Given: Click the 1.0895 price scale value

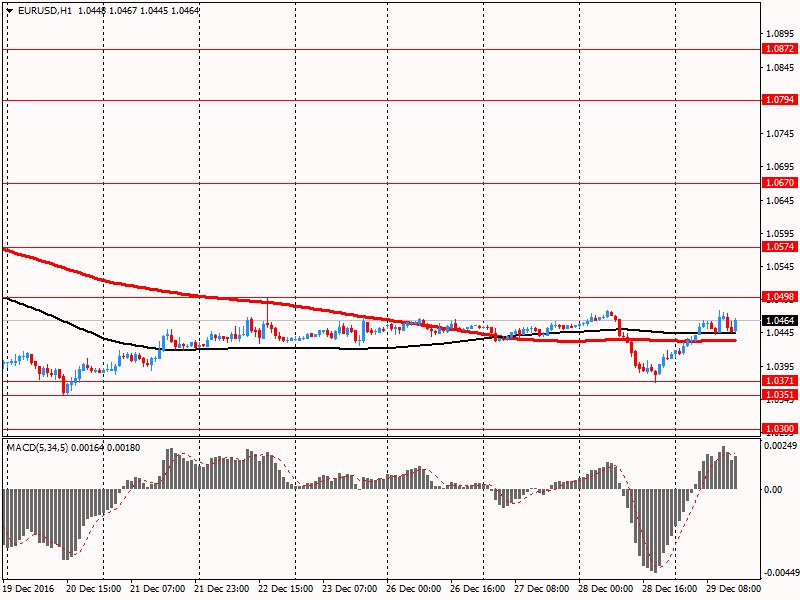Looking at the screenshot, I should pos(781,34).
